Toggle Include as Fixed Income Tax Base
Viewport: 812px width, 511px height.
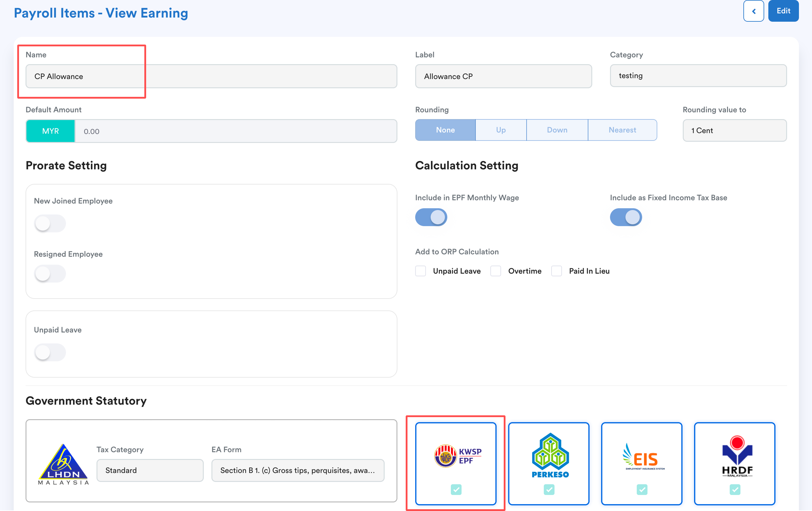pos(625,217)
